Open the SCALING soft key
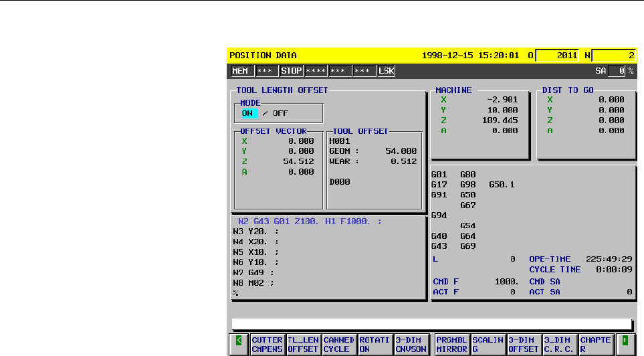Screen dimensions: 644x356 [x=488, y=345]
